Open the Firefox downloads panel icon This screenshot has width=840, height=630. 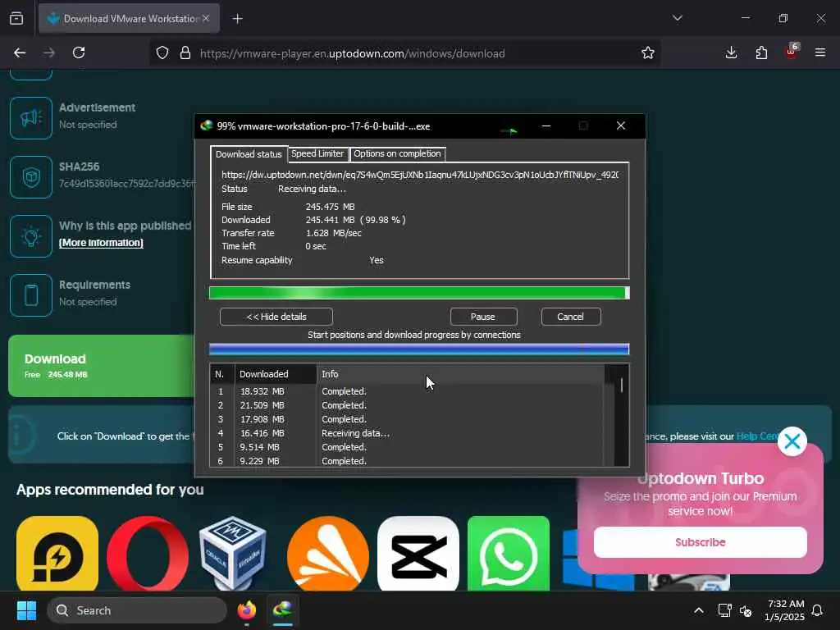pyautogui.click(x=731, y=52)
